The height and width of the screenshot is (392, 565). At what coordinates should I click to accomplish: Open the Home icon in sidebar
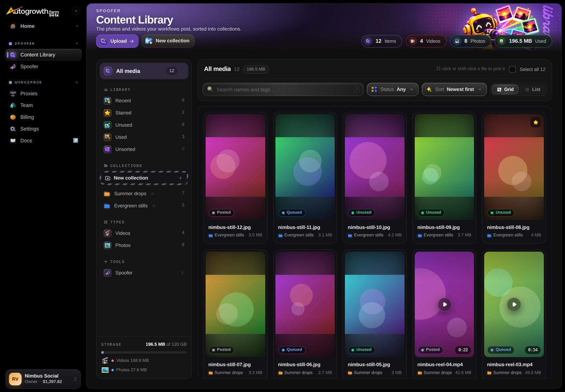pyautogui.click(x=13, y=26)
